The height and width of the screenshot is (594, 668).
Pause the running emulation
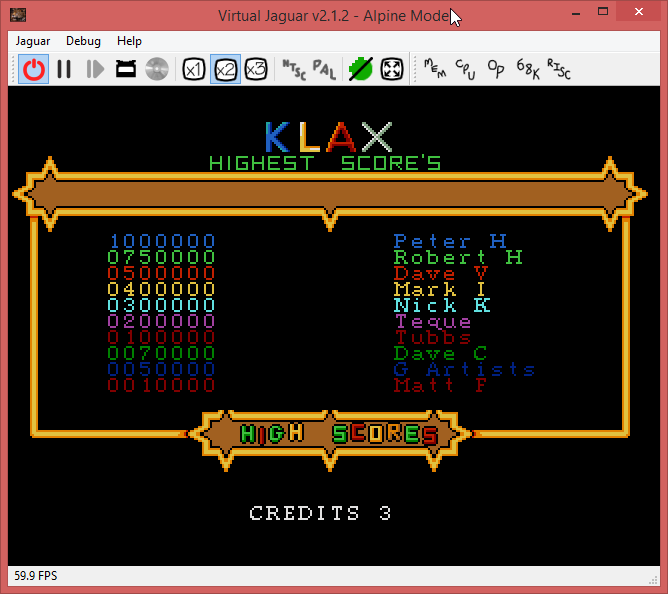click(x=64, y=69)
